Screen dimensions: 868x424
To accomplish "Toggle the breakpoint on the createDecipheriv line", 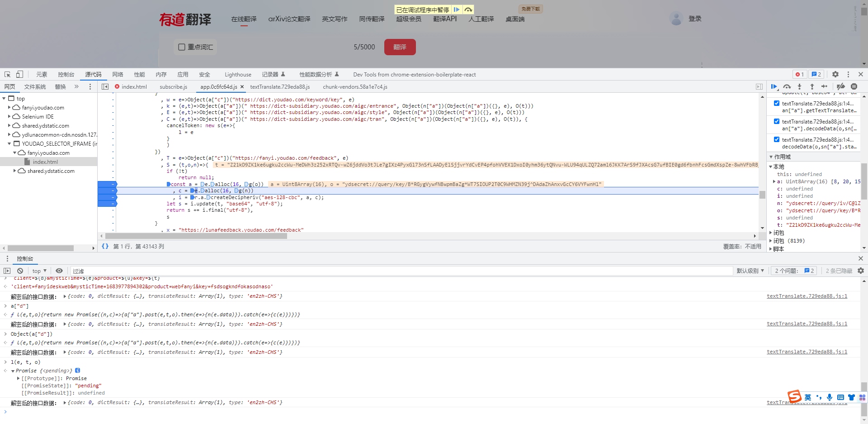I will (x=107, y=197).
